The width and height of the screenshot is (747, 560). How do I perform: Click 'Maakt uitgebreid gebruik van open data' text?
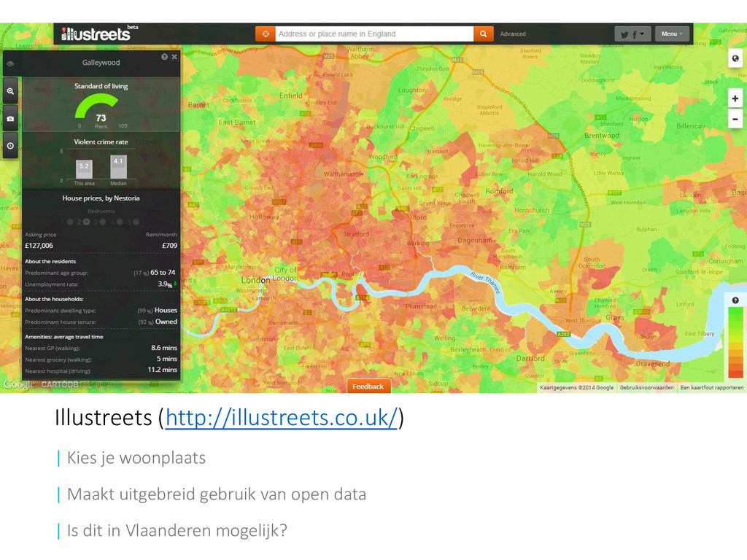217,494
